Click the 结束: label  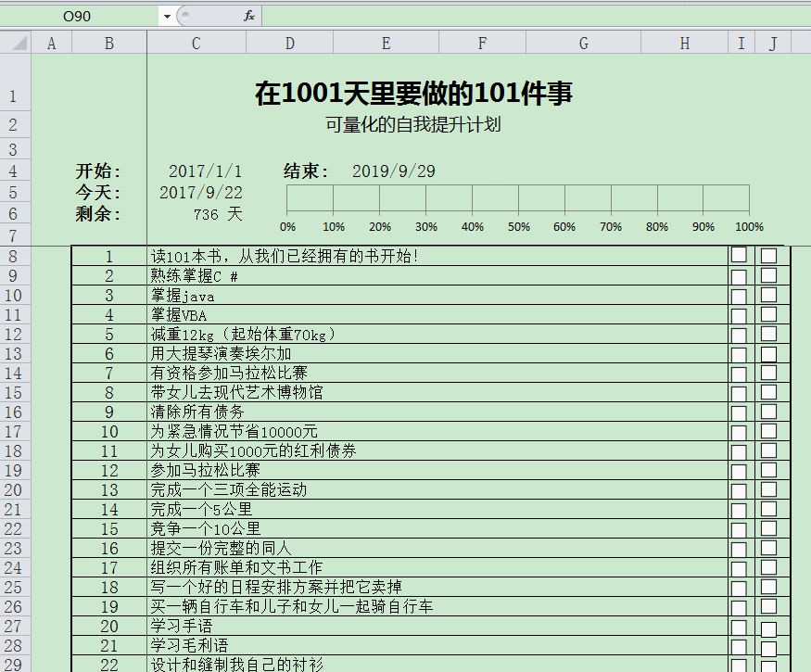pyautogui.click(x=306, y=171)
